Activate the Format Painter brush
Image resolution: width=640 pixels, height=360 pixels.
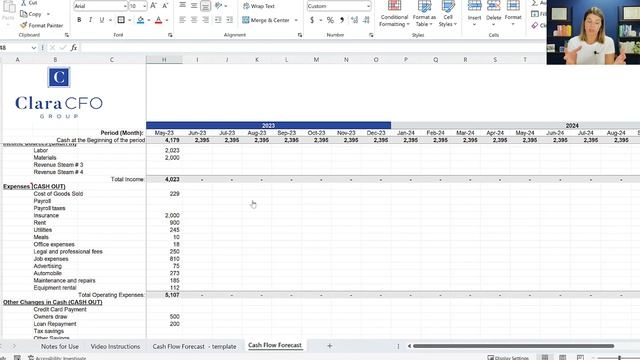click(x=24, y=25)
